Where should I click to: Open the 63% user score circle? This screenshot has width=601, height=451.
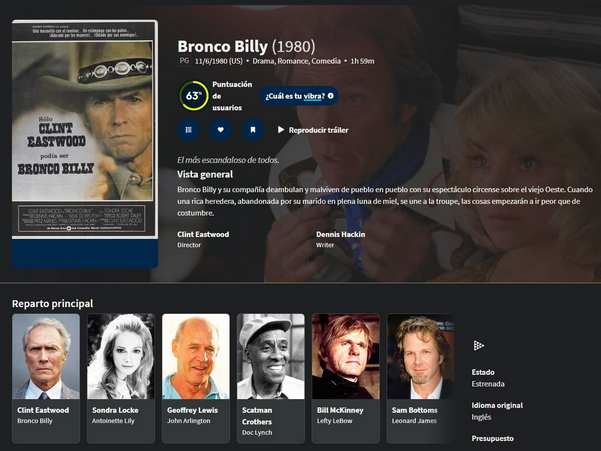193,96
